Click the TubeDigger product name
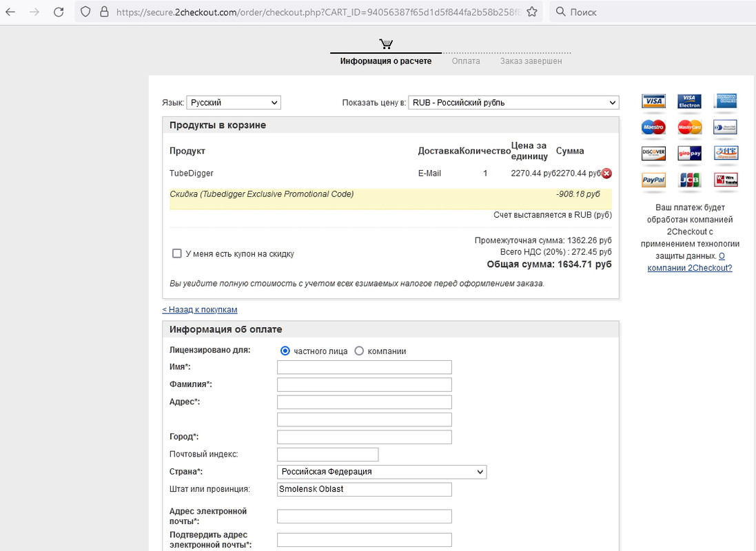This screenshot has height=551, width=756. (192, 173)
